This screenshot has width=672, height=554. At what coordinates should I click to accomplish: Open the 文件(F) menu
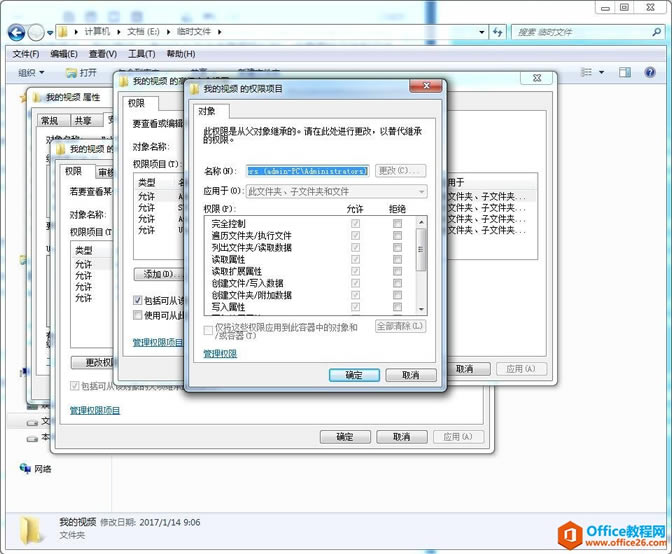[26, 54]
